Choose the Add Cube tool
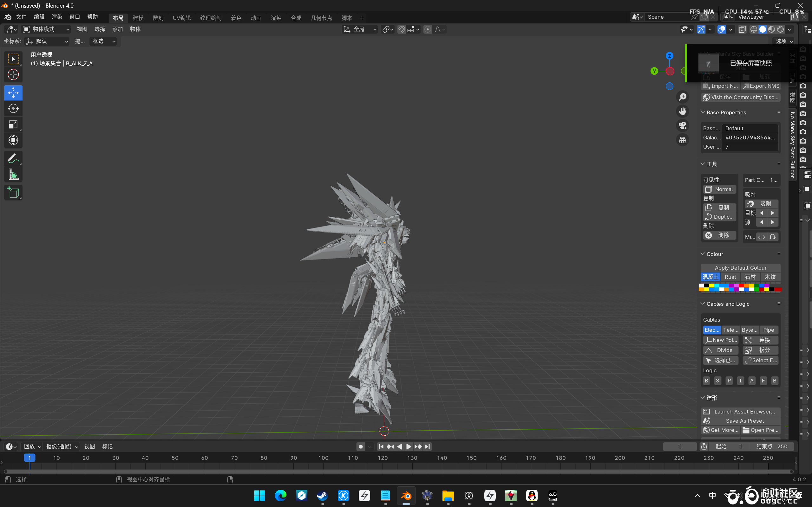 [13, 192]
